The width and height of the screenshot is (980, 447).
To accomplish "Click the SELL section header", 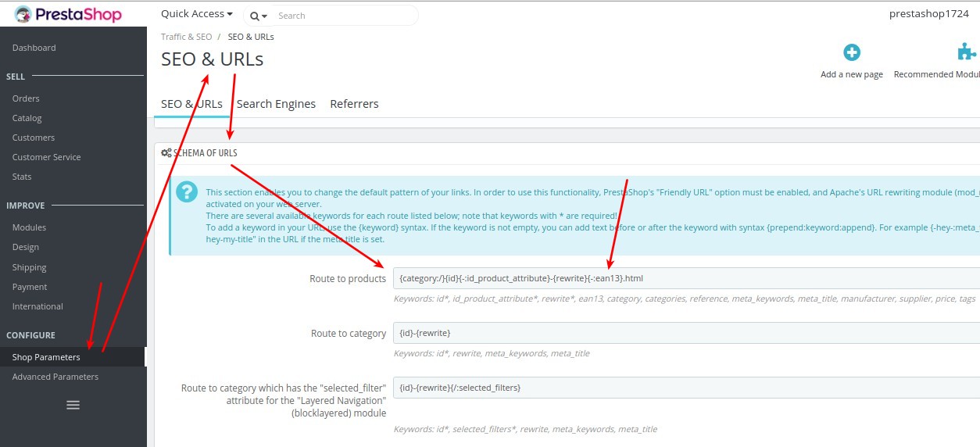I will 16,77.
